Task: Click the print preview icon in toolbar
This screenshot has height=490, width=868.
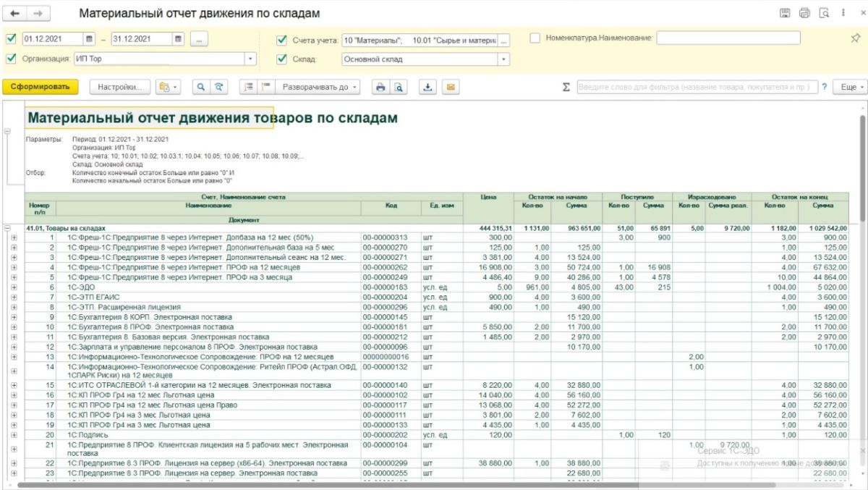Action: tap(399, 87)
